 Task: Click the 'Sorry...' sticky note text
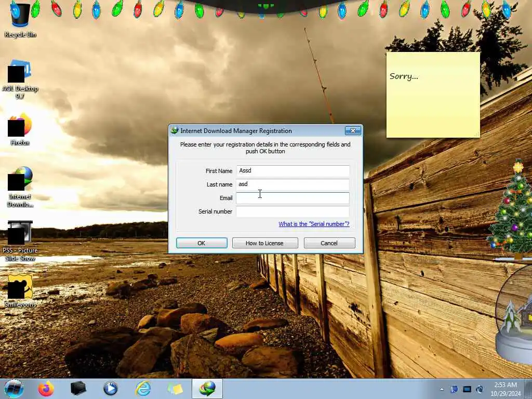(x=404, y=76)
